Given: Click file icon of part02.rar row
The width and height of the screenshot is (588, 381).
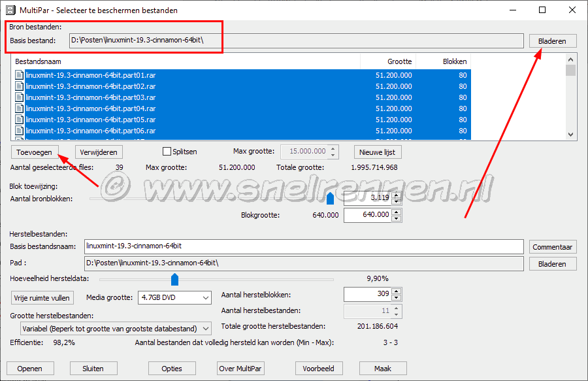Looking at the screenshot, I should [x=19, y=86].
